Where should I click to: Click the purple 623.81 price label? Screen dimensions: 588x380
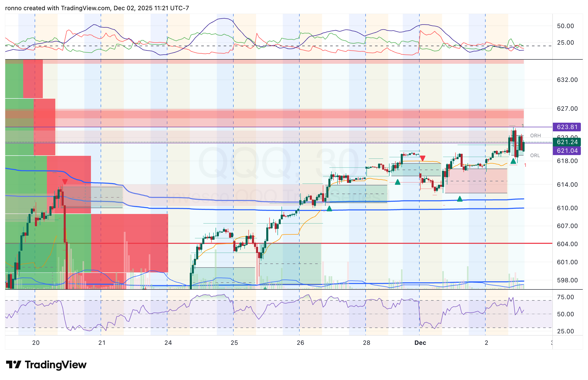(x=567, y=127)
